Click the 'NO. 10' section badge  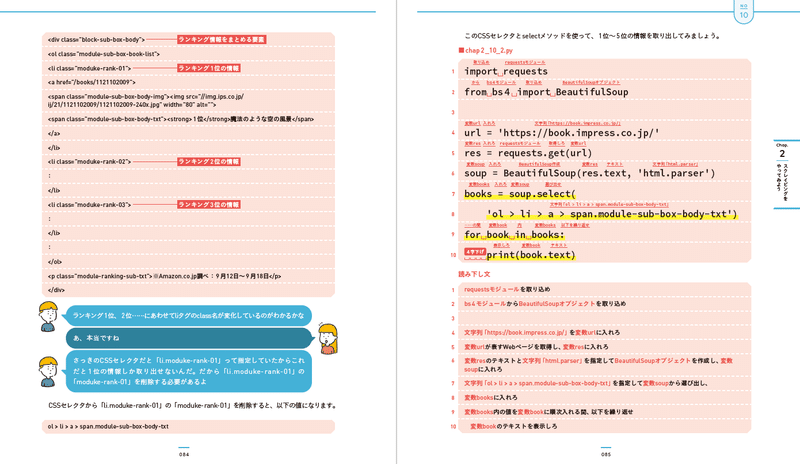pyautogui.click(x=743, y=12)
